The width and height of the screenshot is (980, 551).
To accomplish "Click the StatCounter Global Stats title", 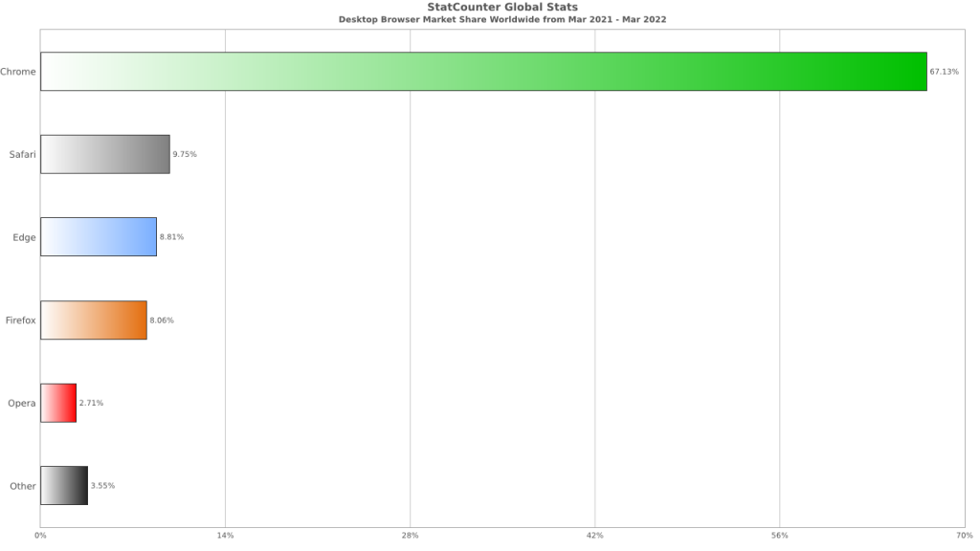I will 502,7.
